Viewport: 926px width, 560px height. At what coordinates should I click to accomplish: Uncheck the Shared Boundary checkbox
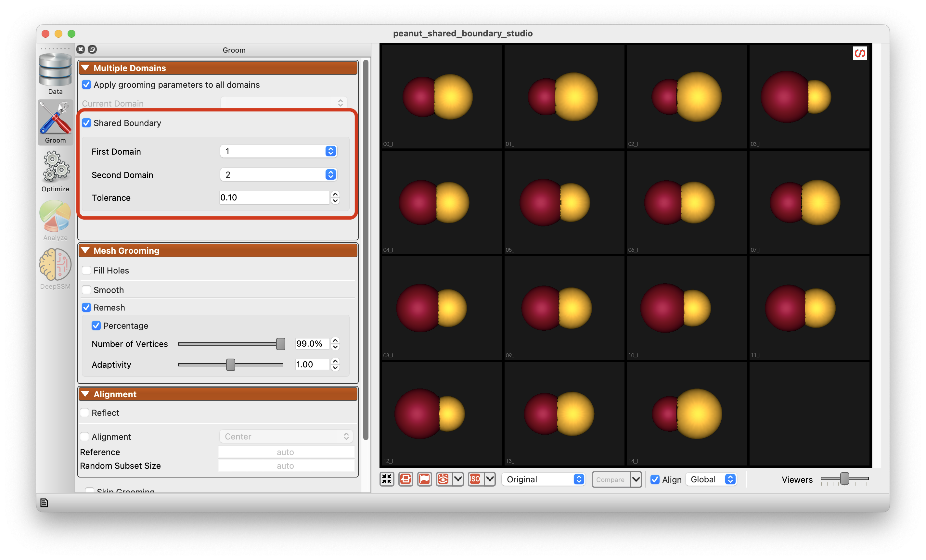(86, 123)
